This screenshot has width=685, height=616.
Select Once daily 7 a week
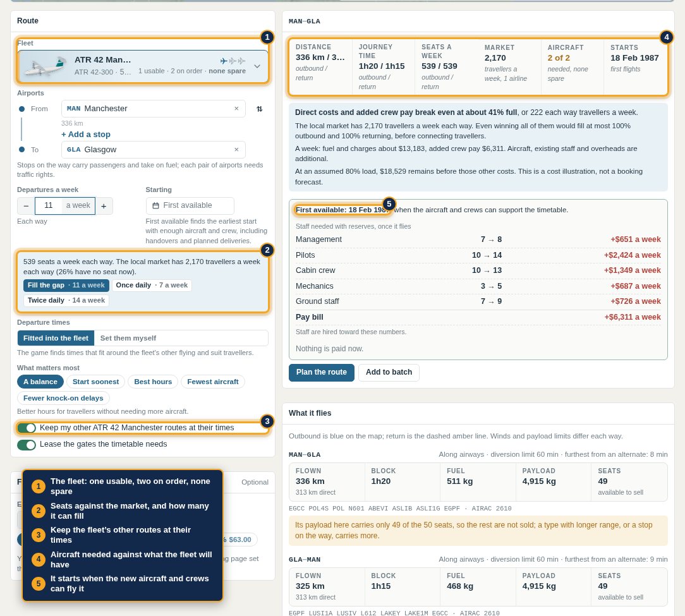[x=152, y=285]
